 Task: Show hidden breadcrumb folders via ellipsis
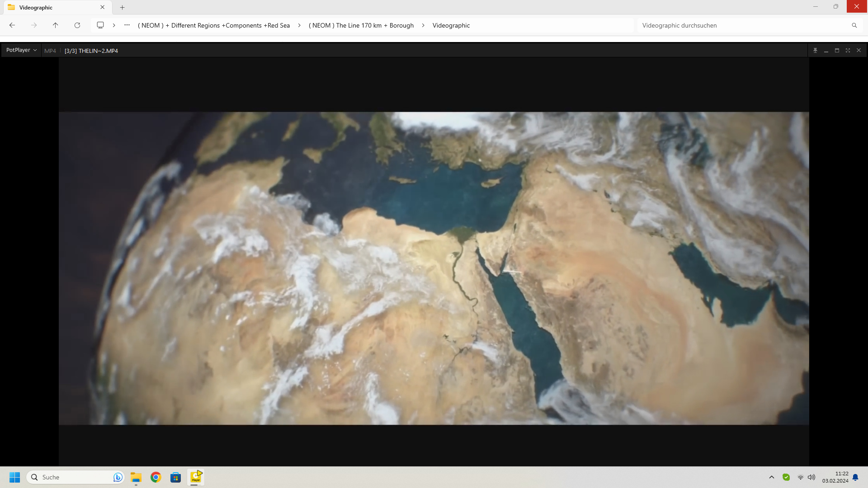point(127,25)
